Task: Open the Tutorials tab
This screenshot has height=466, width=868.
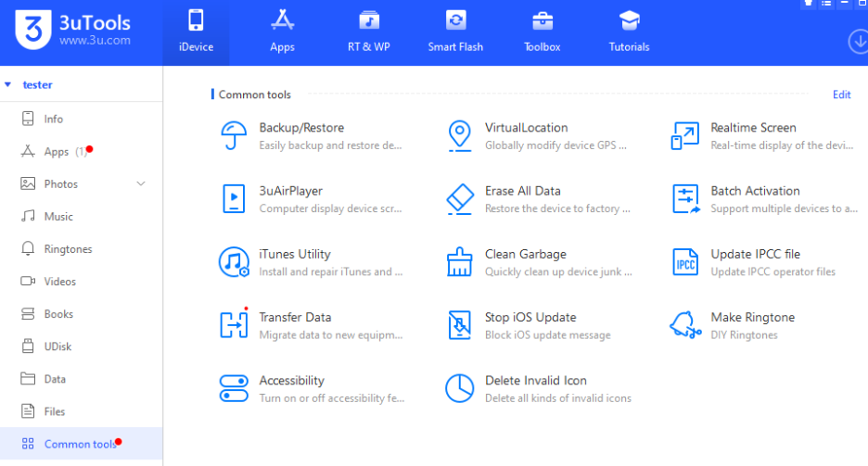Action: coord(629,32)
